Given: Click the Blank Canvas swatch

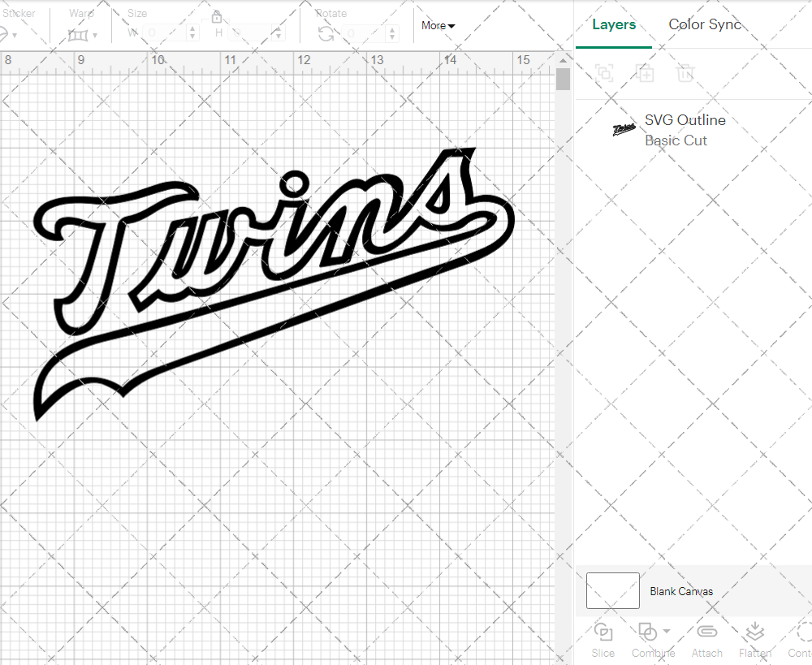Looking at the screenshot, I should [612, 590].
